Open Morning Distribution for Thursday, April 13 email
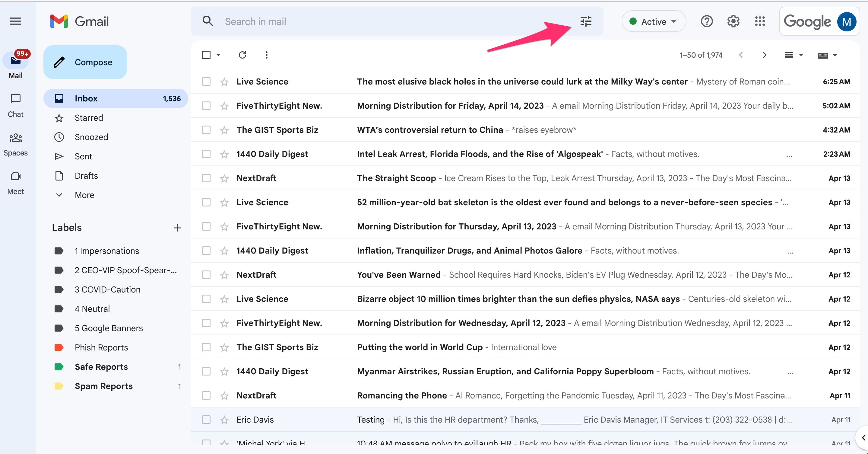Image resolution: width=868 pixels, height=454 pixels. pyautogui.click(x=525, y=226)
